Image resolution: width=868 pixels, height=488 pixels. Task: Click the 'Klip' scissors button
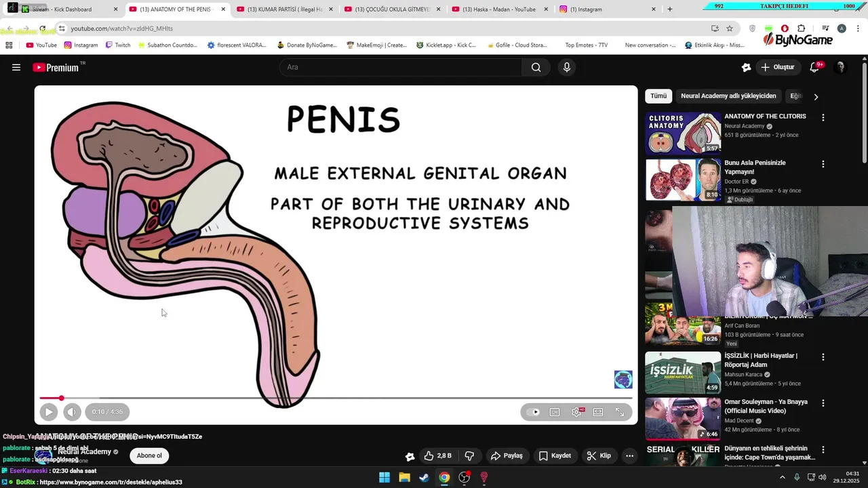click(599, 455)
